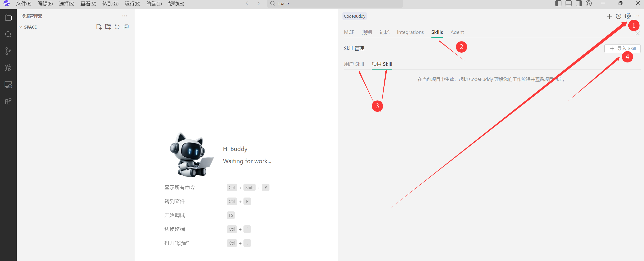
Task: Switch to the MCP tab
Action: [x=349, y=32]
